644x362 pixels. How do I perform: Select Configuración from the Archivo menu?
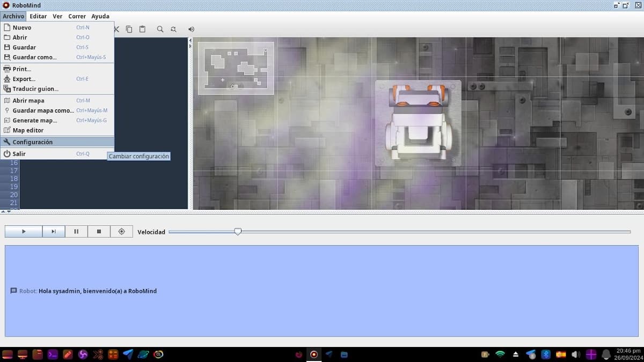click(33, 142)
